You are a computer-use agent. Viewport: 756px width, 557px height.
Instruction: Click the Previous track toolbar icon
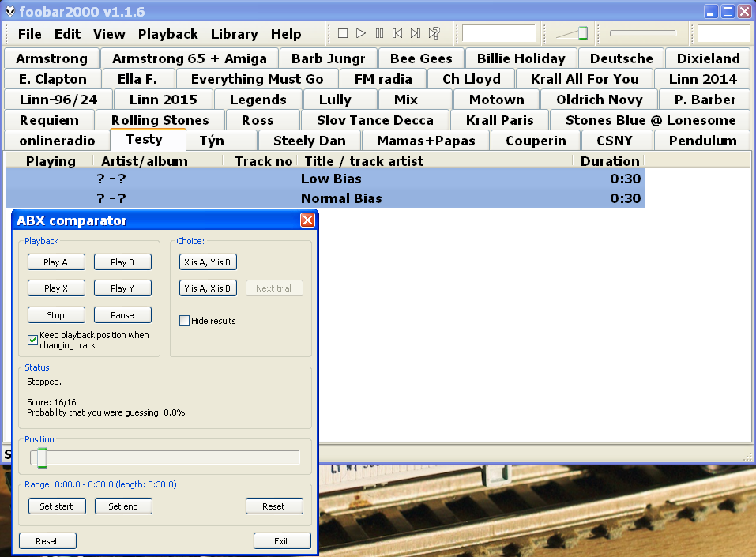point(397,33)
